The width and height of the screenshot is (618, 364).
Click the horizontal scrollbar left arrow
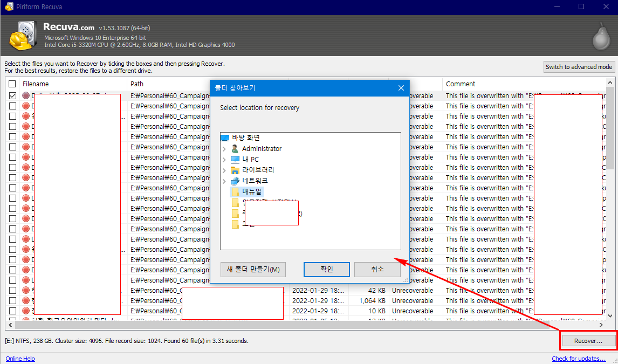(x=11, y=325)
